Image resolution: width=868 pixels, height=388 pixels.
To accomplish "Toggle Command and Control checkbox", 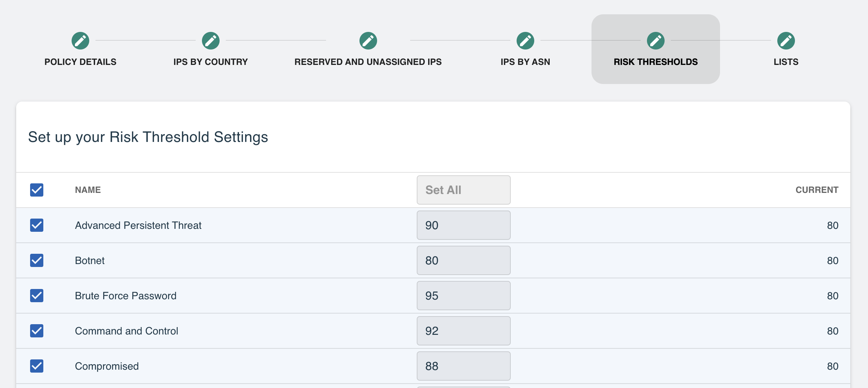I will pyautogui.click(x=37, y=331).
